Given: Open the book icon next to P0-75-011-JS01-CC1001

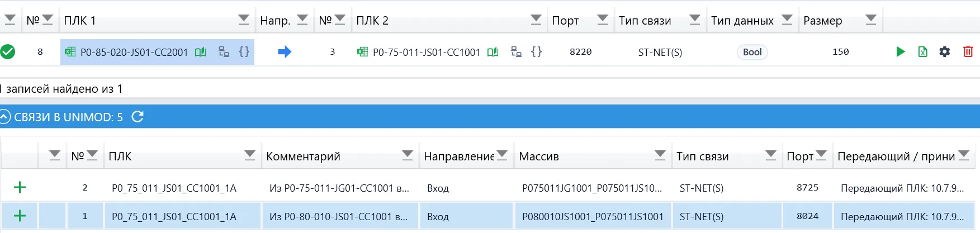Looking at the screenshot, I should [493, 52].
